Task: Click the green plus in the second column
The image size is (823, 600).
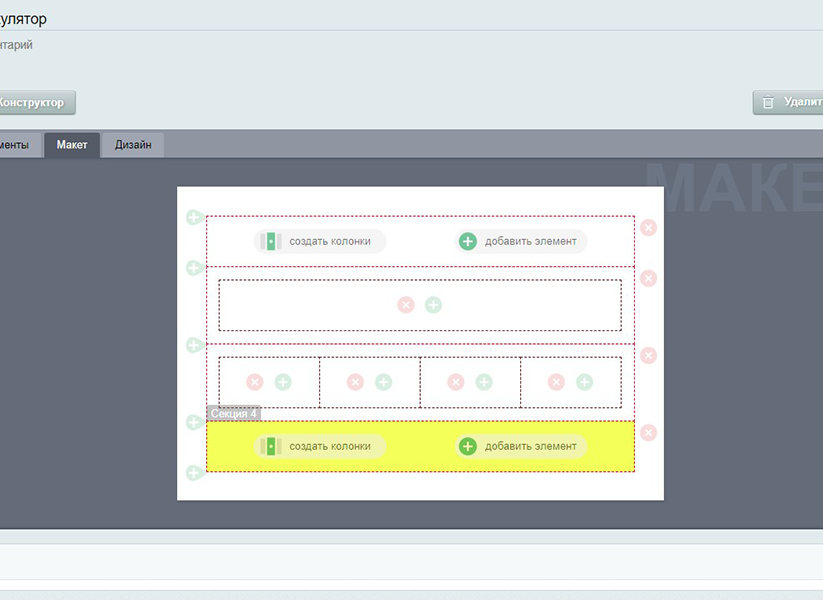Action: [383, 382]
